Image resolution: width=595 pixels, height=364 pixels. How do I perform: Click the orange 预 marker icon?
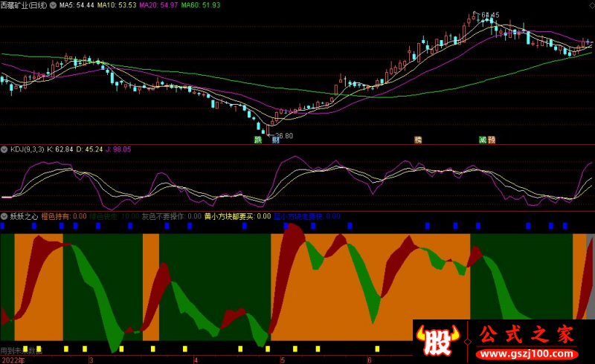(492, 140)
